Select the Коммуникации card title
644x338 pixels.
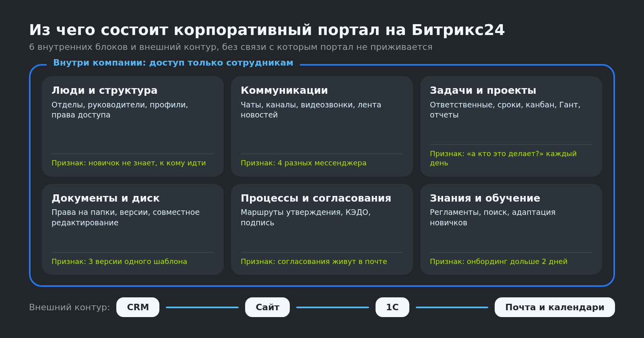point(284,91)
